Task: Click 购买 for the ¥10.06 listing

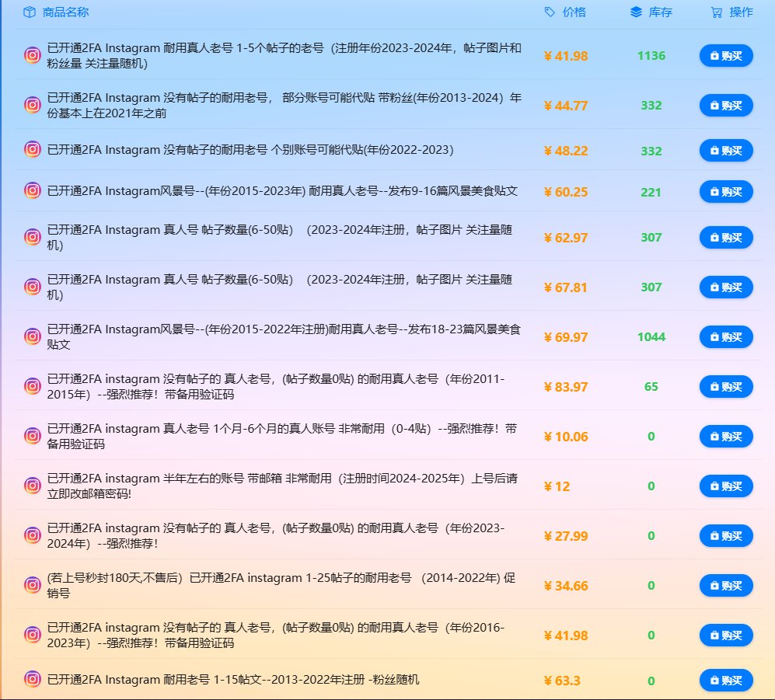Action: click(x=726, y=437)
